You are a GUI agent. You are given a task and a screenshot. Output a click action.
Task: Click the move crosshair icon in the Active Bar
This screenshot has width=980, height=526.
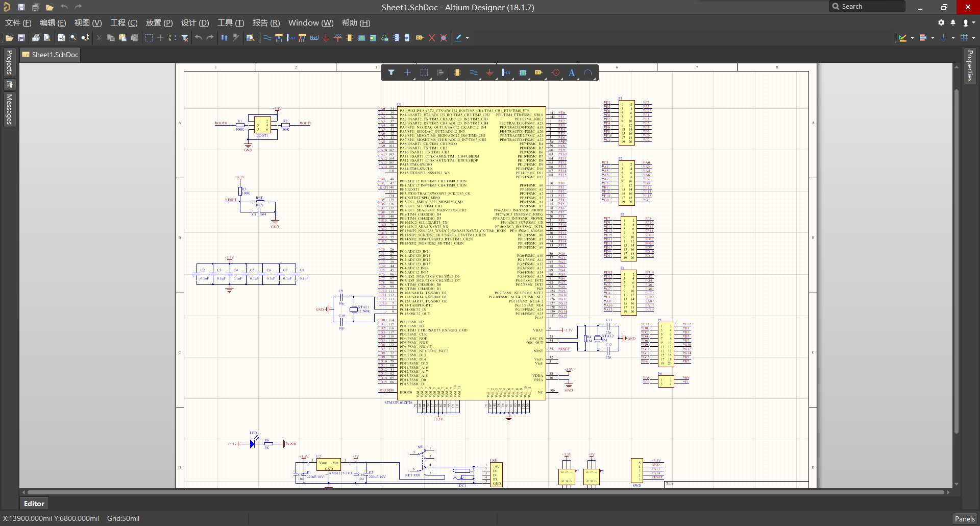[408, 73]
